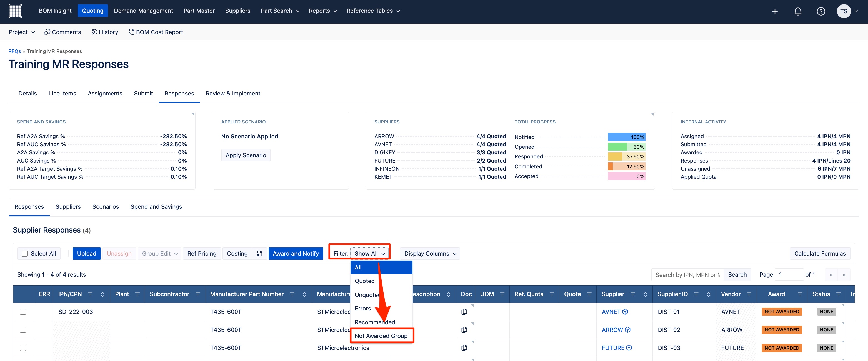Filter the IPN/CPN column

tap(90, 294)
